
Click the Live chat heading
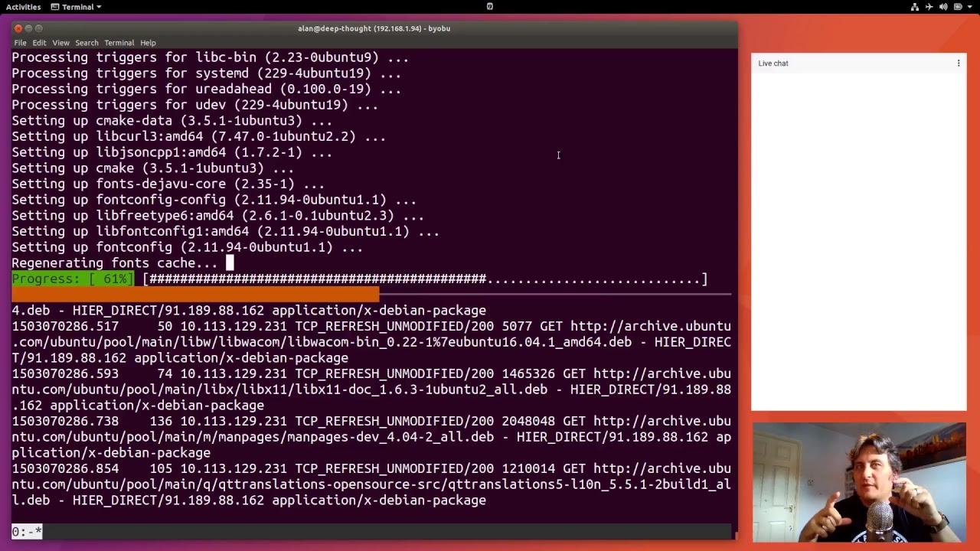pyautogui.click(x=773, y=64)
